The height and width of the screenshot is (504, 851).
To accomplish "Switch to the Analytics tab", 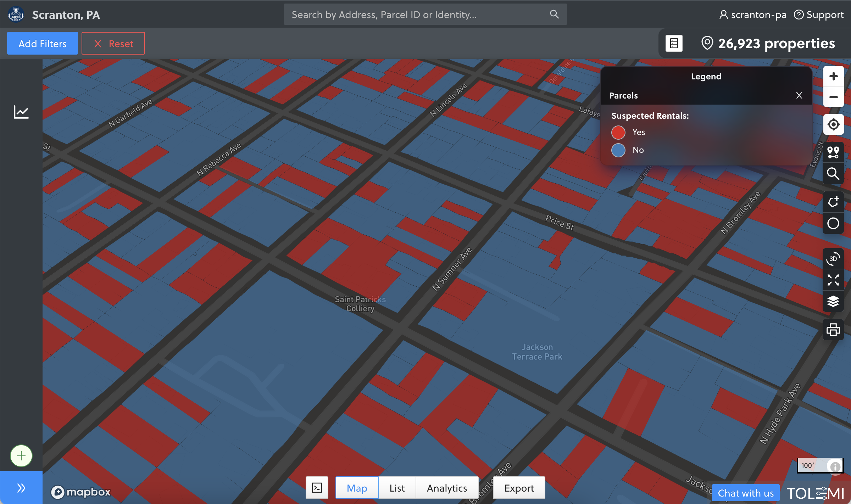I will tap(447, 488).
